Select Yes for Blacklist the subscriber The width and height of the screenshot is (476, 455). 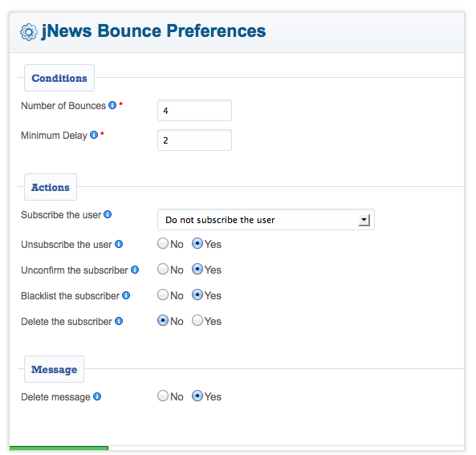tap(197, 295)
